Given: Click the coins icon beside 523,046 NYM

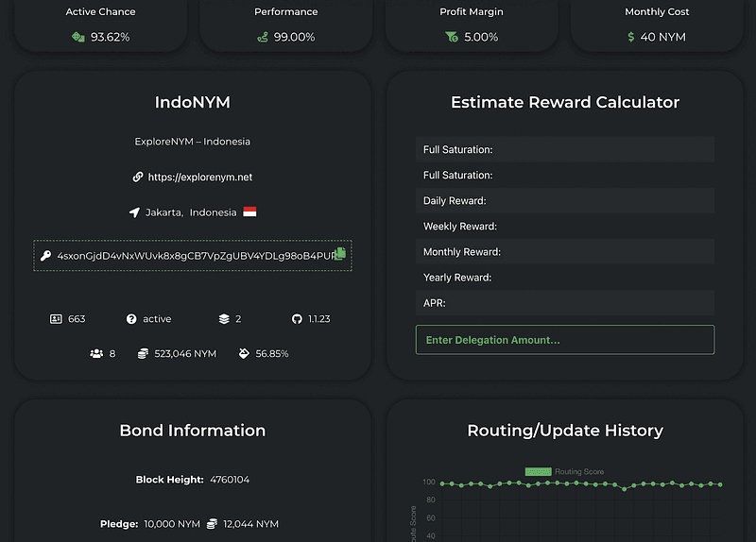Looking at the screenshot, I should click(x=143, y=353).
